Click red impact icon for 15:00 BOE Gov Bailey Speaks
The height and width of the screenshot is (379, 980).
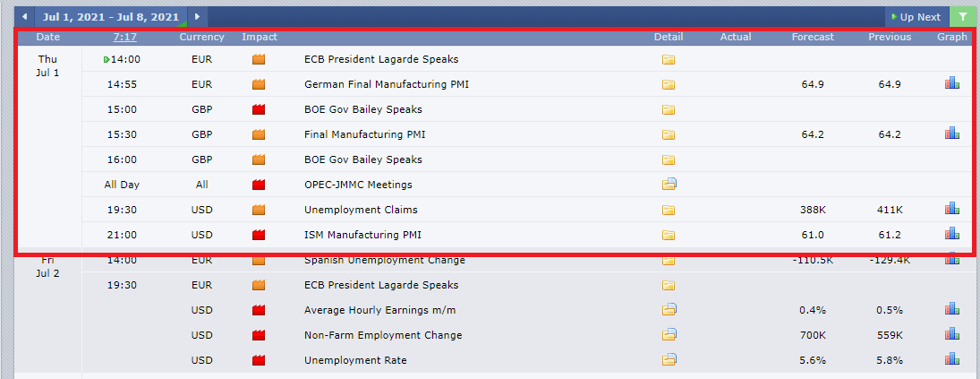click(x=259, y=110)
